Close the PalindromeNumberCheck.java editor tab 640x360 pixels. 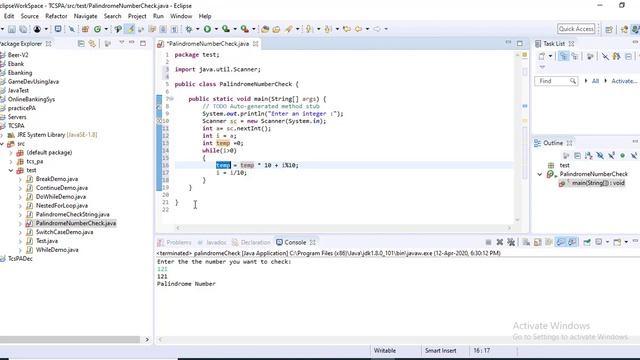[x=256, y=44]
